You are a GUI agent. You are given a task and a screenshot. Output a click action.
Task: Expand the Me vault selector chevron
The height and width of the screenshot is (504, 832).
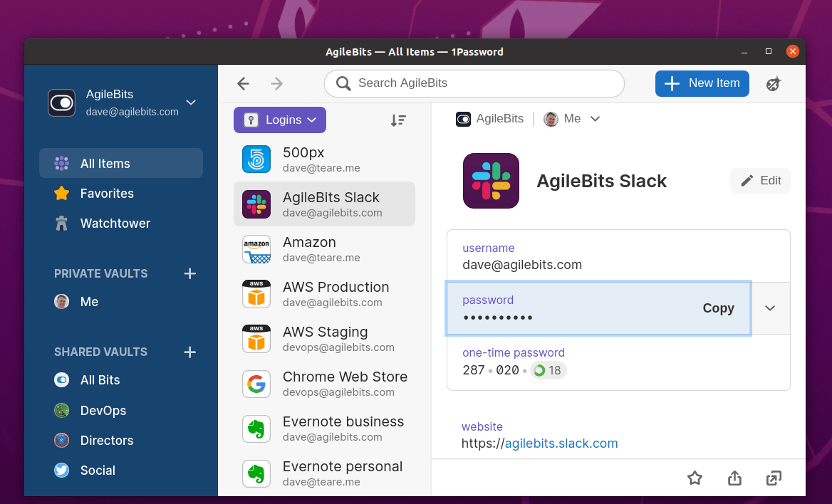click(595, 119)
